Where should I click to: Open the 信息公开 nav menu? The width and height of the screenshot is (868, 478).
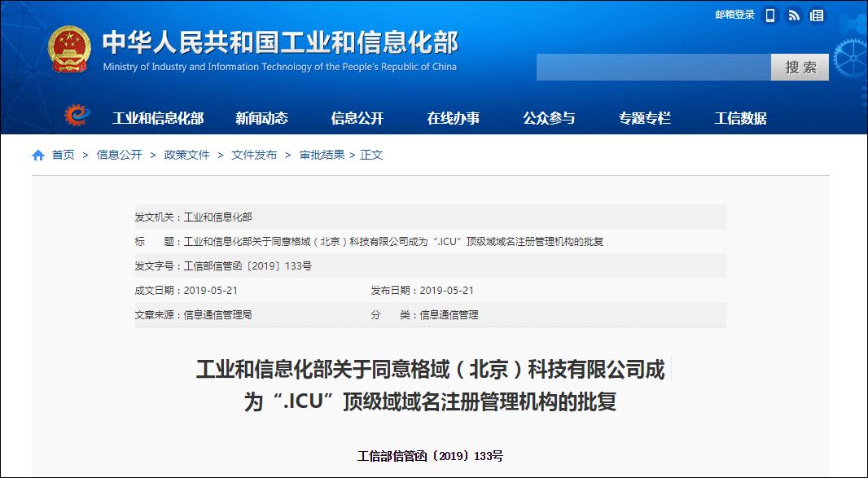[x=357, y=118]
